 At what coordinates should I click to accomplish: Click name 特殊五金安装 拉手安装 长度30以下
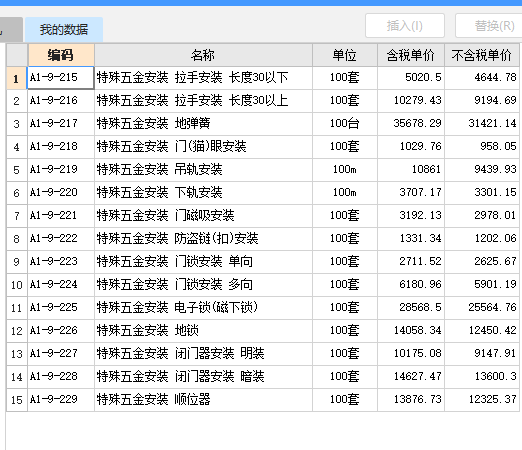203,78
